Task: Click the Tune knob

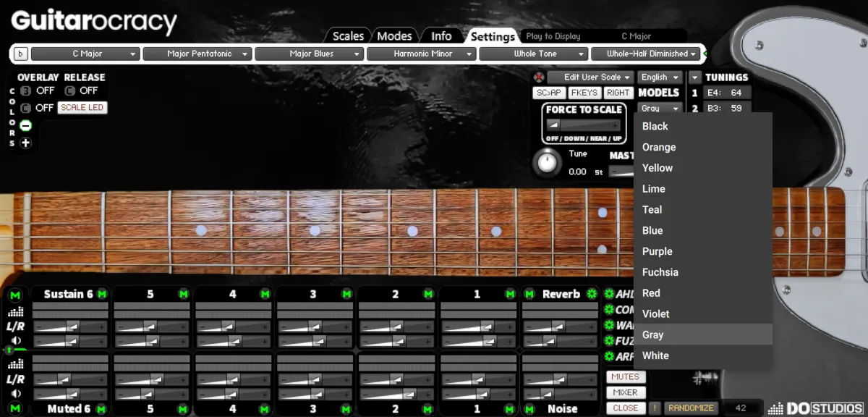Action: (x=548, y=162)
